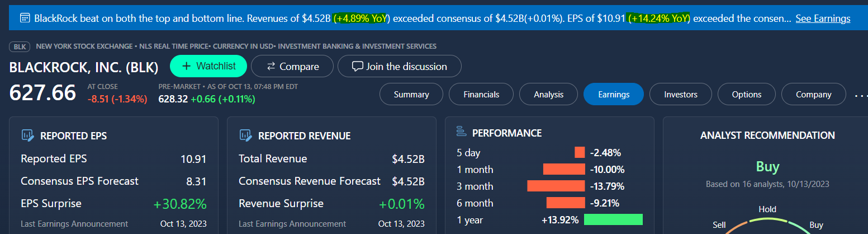Show the Company tab
The width and height of the screenshot is (868, 234).
[x=814, y=95]
